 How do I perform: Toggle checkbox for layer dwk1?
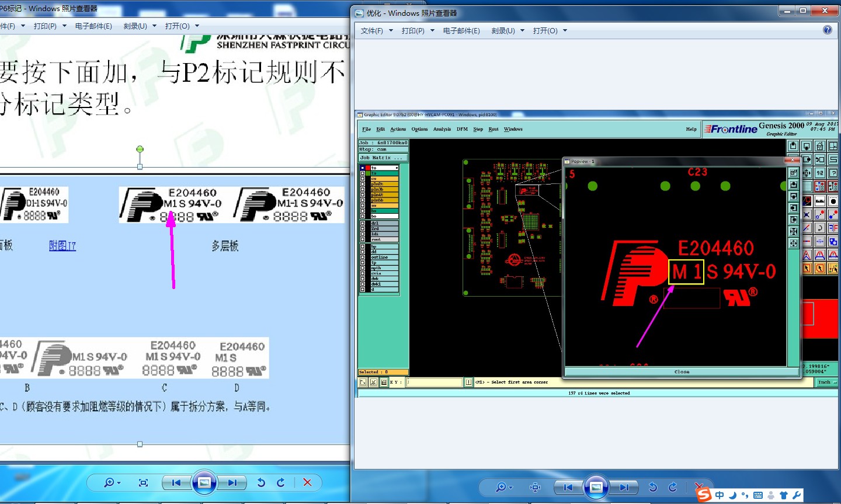click(363, 284)
